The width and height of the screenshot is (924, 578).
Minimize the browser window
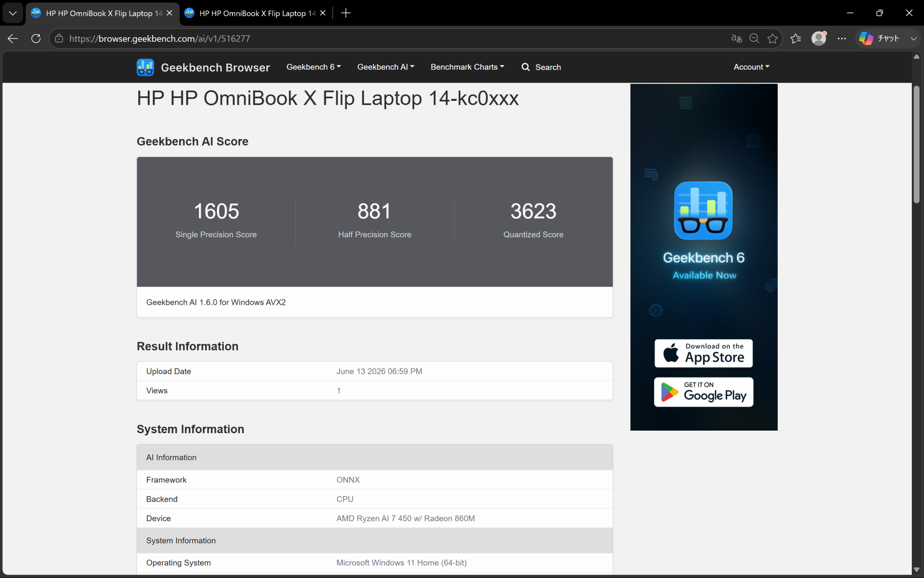point(850,13)
